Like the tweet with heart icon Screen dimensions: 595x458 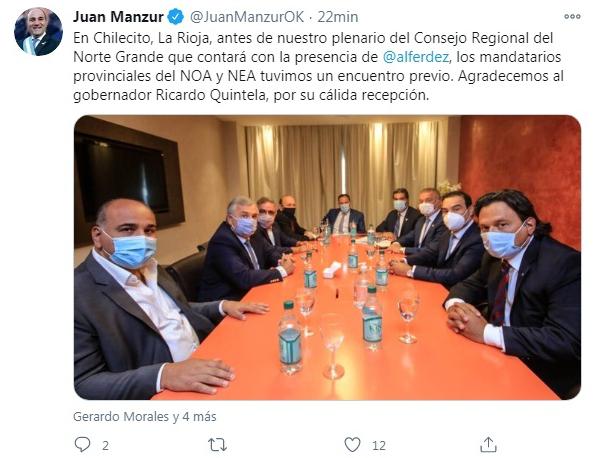point(352,445)
